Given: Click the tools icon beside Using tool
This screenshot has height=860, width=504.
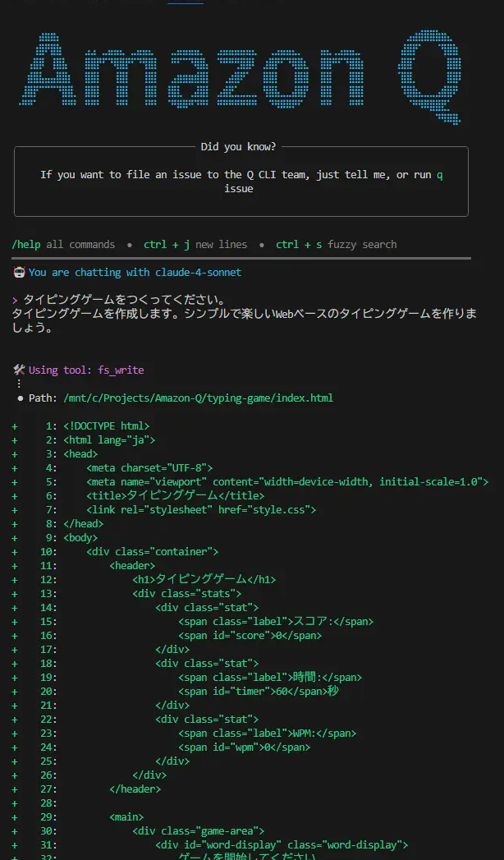Looking at the screenshot, I should pos(19,370).
